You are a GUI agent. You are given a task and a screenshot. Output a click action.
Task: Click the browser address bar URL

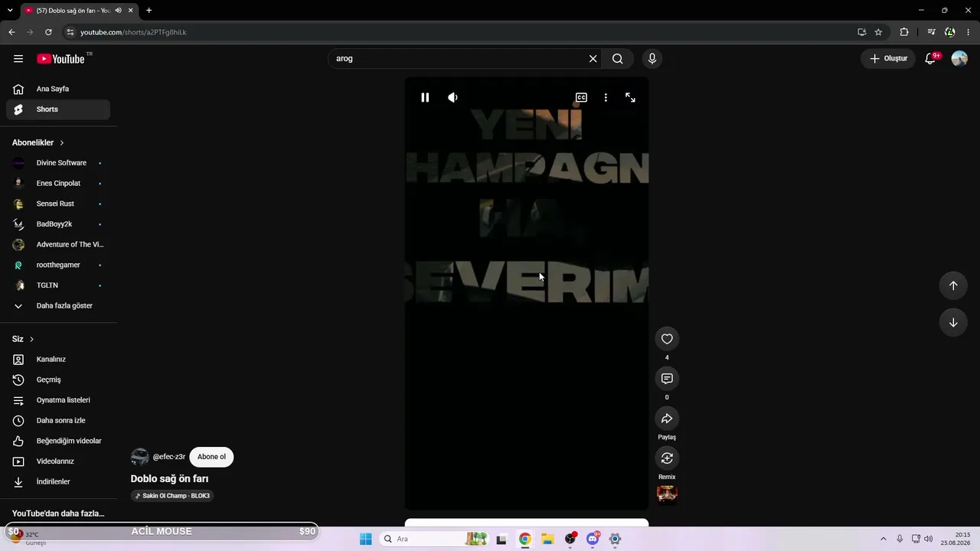point(133,32)
